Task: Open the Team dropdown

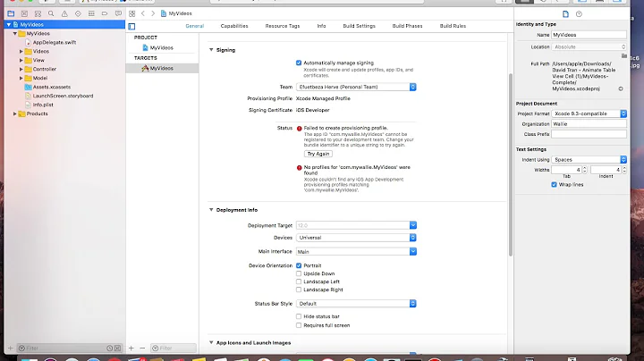Action: tap(356, 87)
